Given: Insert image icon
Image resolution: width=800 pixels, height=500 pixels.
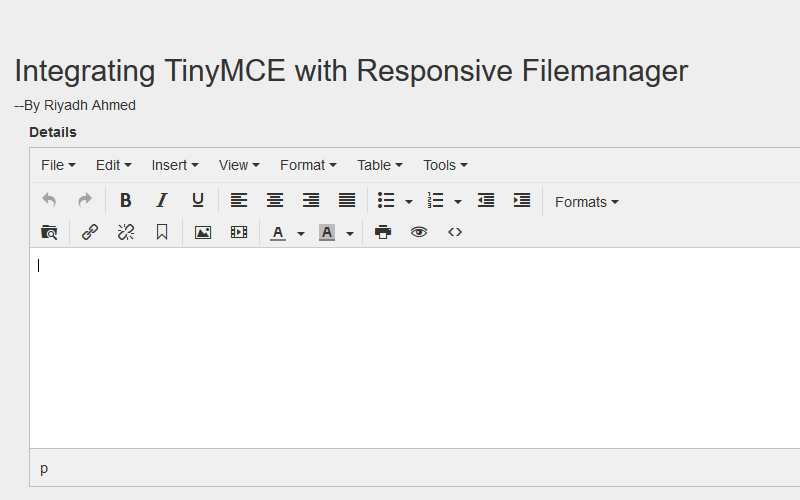Looking at the screenshot, I should [203, 232].
